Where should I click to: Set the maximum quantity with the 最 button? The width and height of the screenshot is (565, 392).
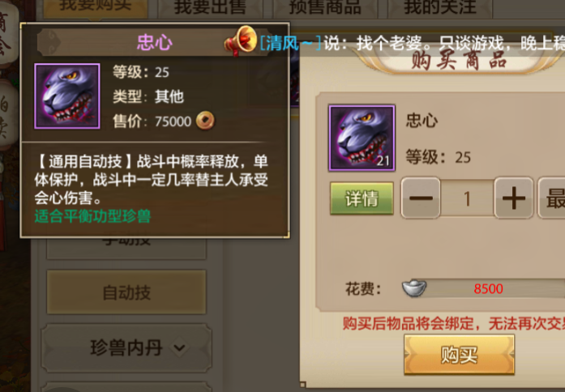(552, 198)
